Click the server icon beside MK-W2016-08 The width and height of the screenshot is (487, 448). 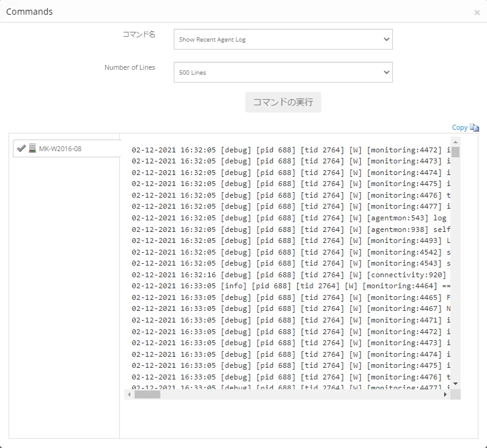[32, 148]
